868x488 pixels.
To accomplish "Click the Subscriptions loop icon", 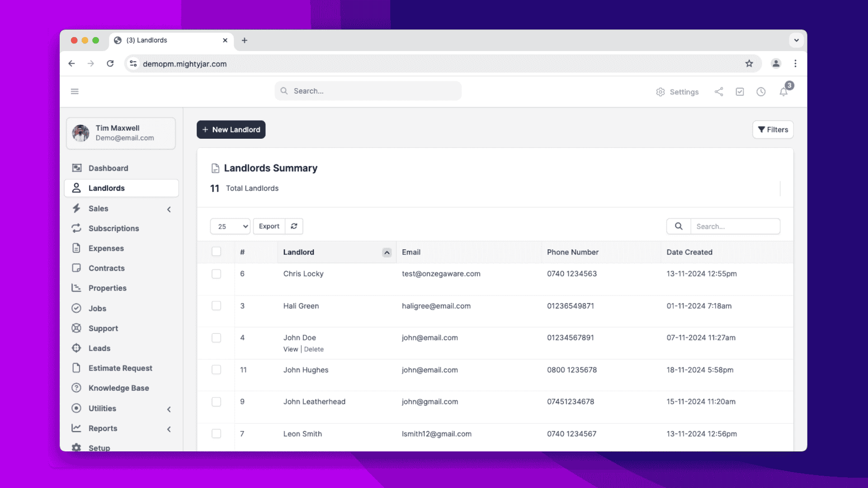I will tap(76, 228).
